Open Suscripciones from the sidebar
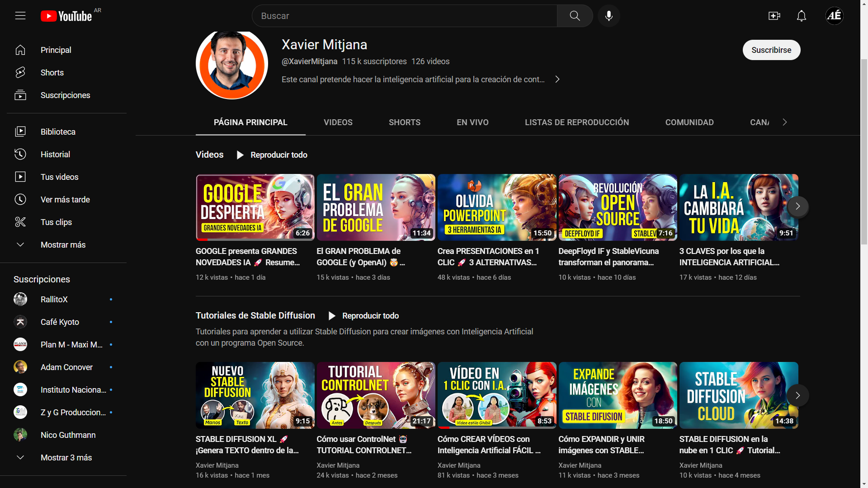 (x=63, y=95)
